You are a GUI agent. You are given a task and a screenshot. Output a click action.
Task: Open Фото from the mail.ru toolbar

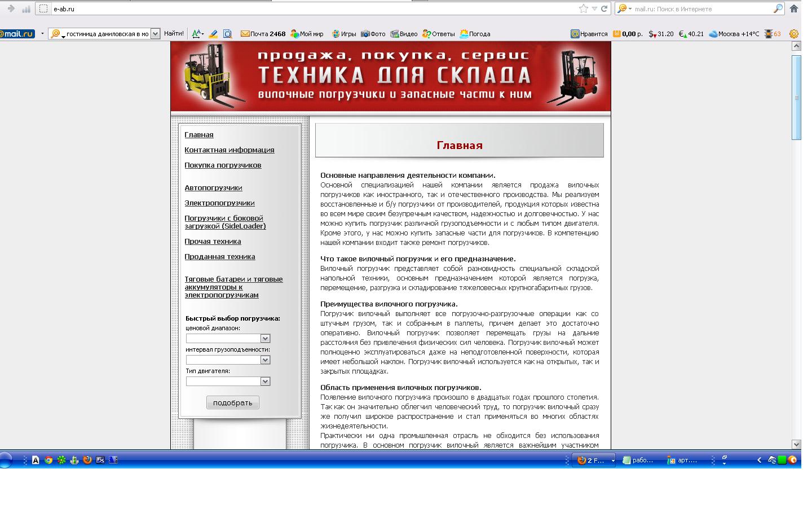click(x=373, y=34)
